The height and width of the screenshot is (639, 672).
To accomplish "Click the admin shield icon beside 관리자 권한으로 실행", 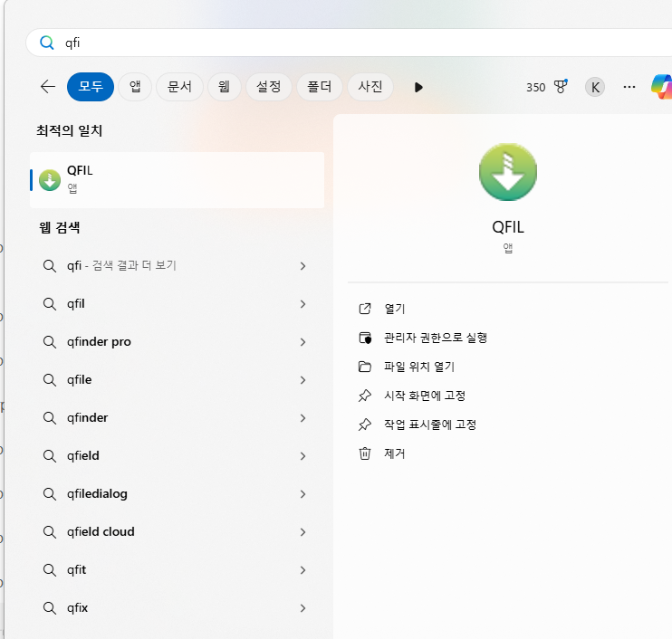I will click(365, 338).
